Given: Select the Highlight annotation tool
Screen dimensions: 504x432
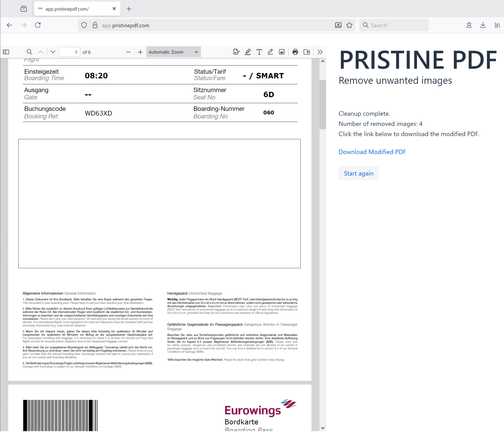Looking at the screenshot, I should 248,52.
